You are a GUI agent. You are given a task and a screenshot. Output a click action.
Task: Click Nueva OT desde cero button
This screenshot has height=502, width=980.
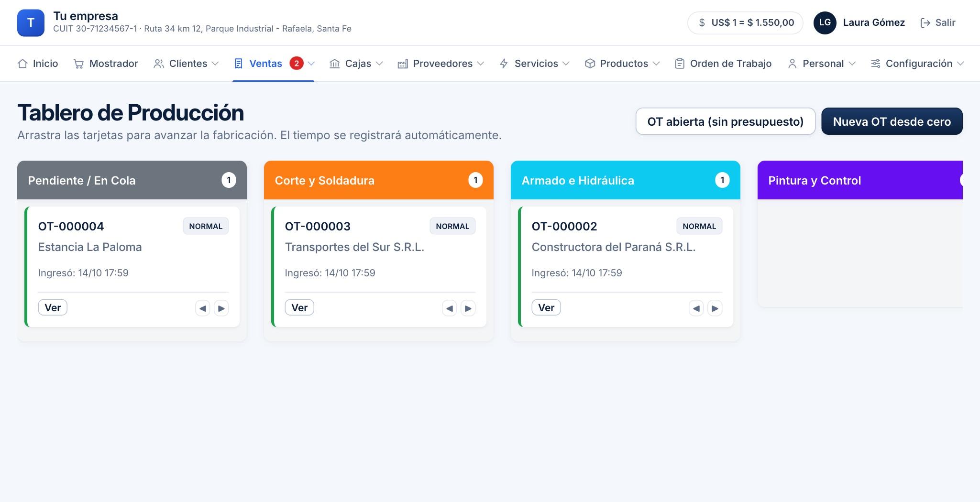pyautogui.click(x=892, y=121)
